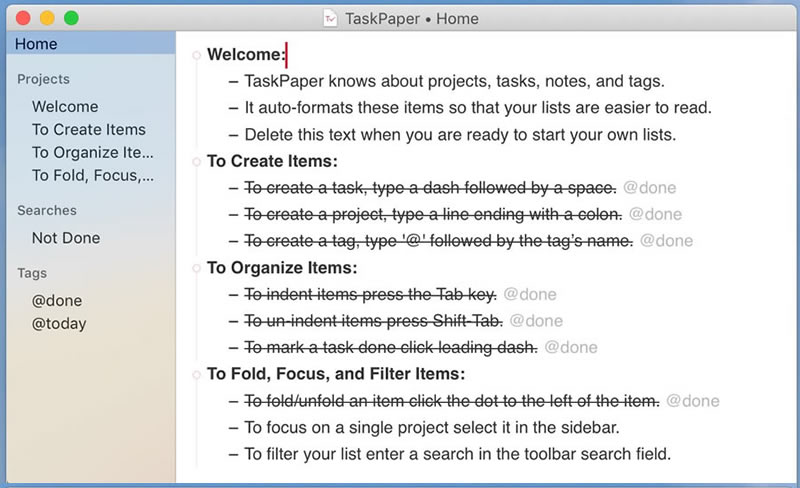Close the TaskPaper window with red button
The image size is (800, 488).
pyautogui.click(x=23, y=18)
